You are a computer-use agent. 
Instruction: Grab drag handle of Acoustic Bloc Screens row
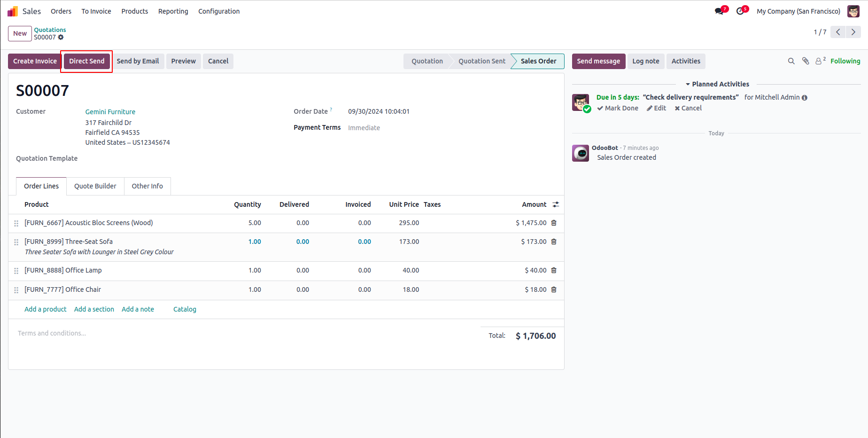pyautogui.click(x=16, y=223)
